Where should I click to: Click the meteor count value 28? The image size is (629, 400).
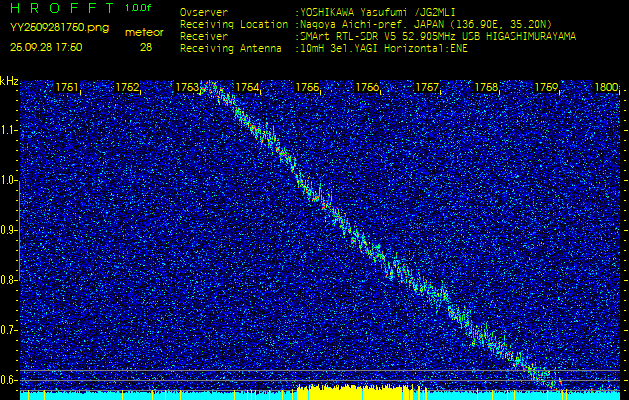coord(146,47)
